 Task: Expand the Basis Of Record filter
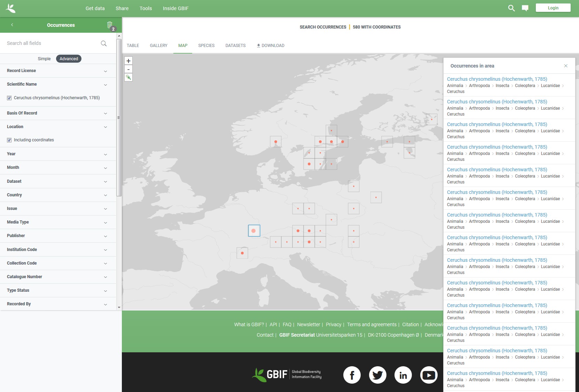(58, 113)
